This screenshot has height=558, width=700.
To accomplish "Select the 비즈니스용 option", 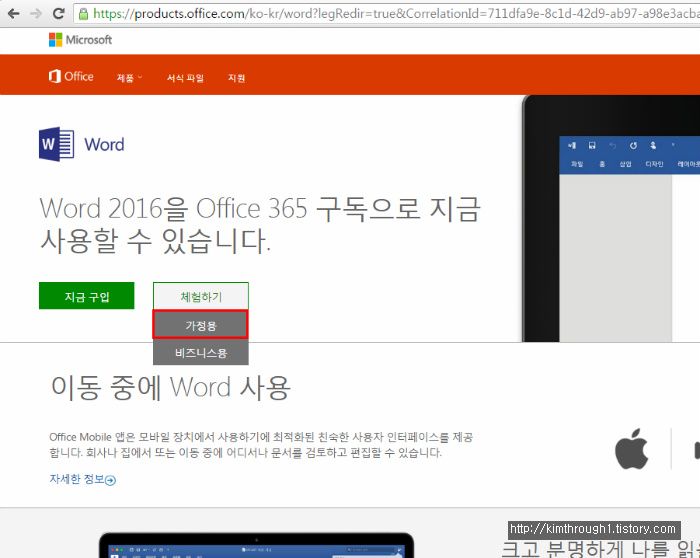I will [x=201, y=353].
